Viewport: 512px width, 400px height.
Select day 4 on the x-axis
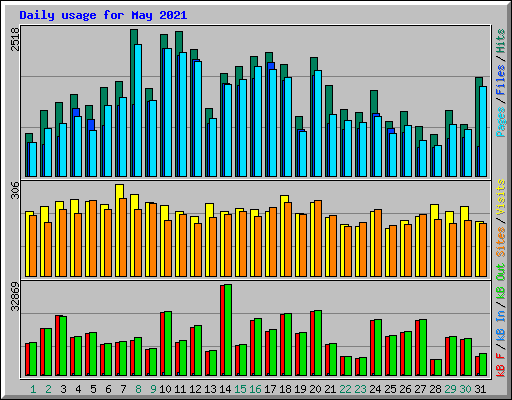tap(78, 389)
